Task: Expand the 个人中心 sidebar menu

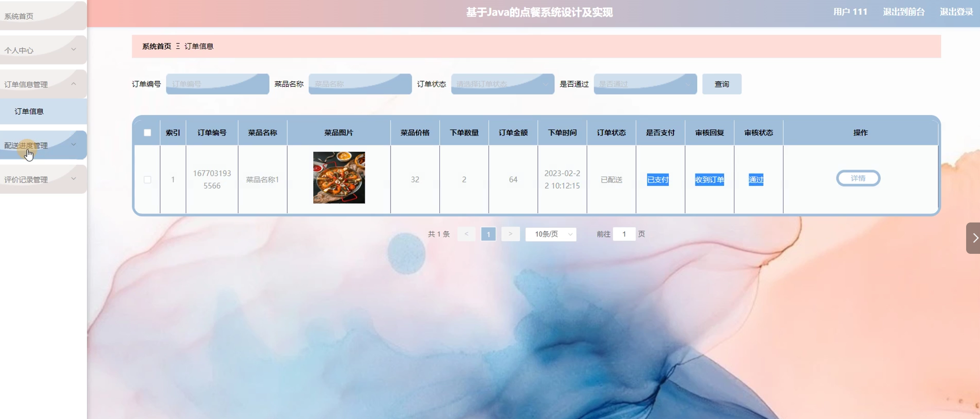Action: pyautogui.click(x=43, y=50)
